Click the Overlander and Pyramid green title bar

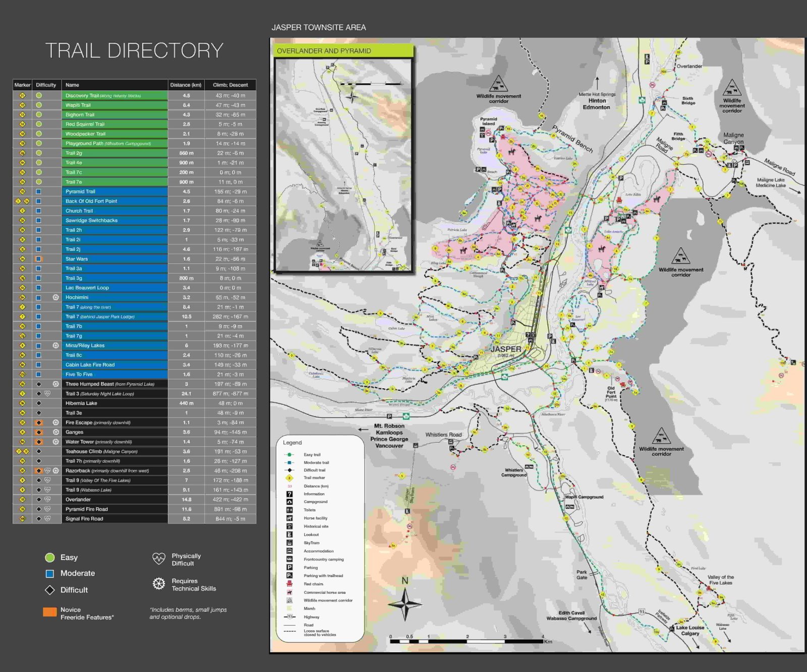point(343,51)
